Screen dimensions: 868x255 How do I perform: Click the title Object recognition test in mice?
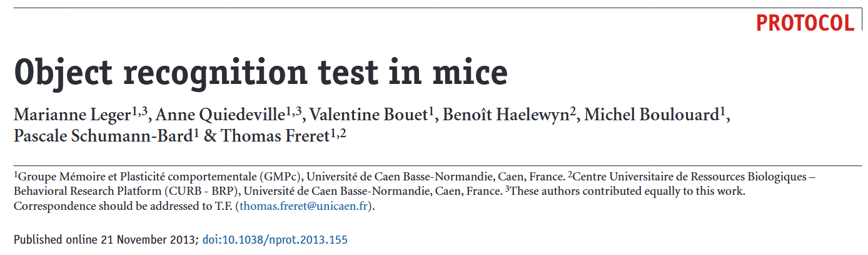coord(261,74)
